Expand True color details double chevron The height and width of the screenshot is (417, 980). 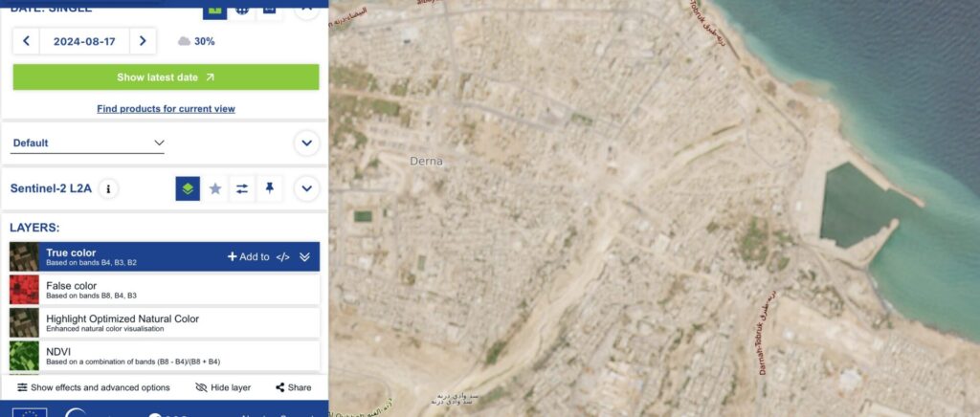tap(304, 256)
